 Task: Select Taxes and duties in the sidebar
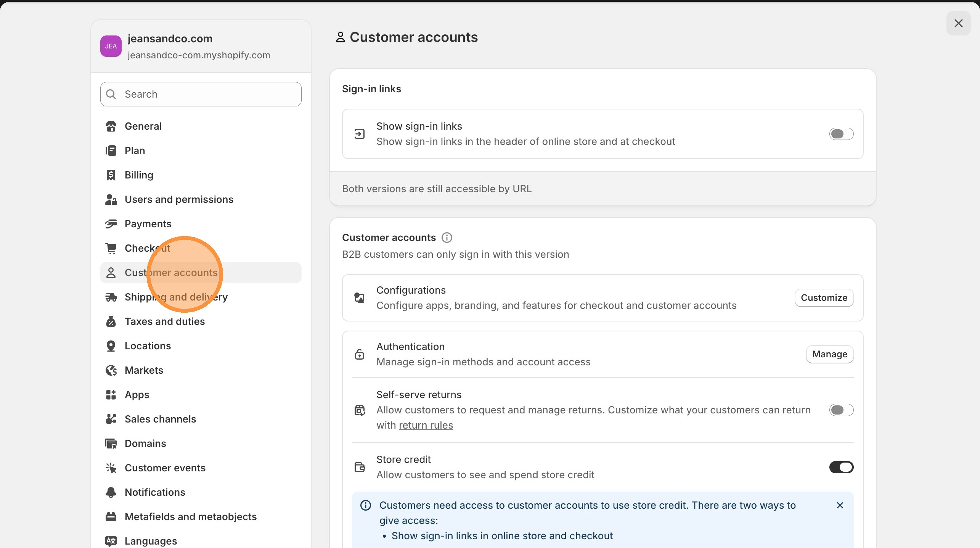pyautogui.click(x=164, y=321)
